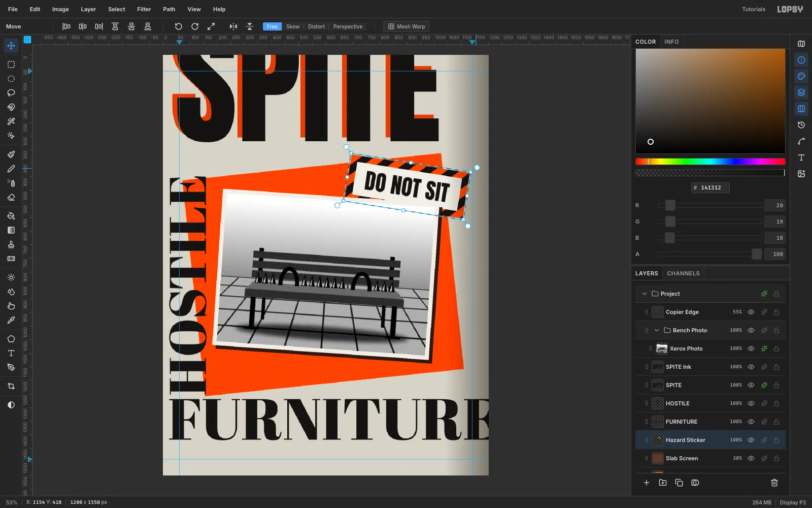Click the hex color field 141312
The image size is (812, 508).
(710, 187)
